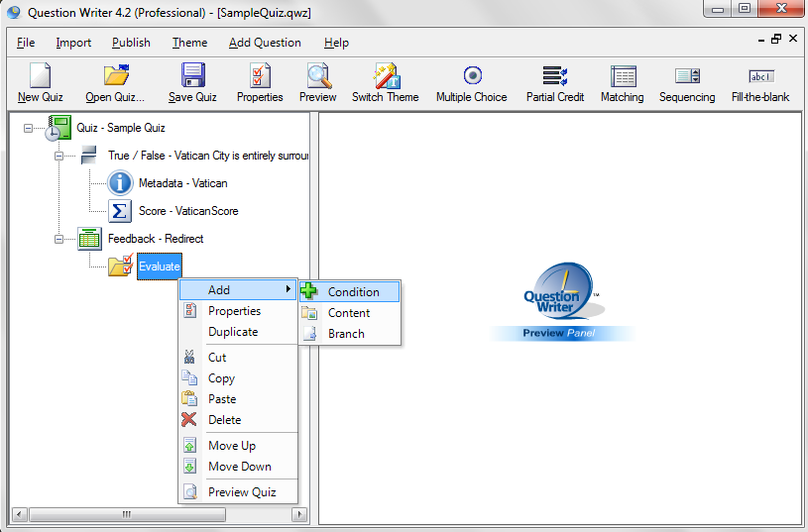The height and width of the screenshot is (532, 808).
Task: Select the Quiz - Sample Quiz root item
Action: pos(121,128)
